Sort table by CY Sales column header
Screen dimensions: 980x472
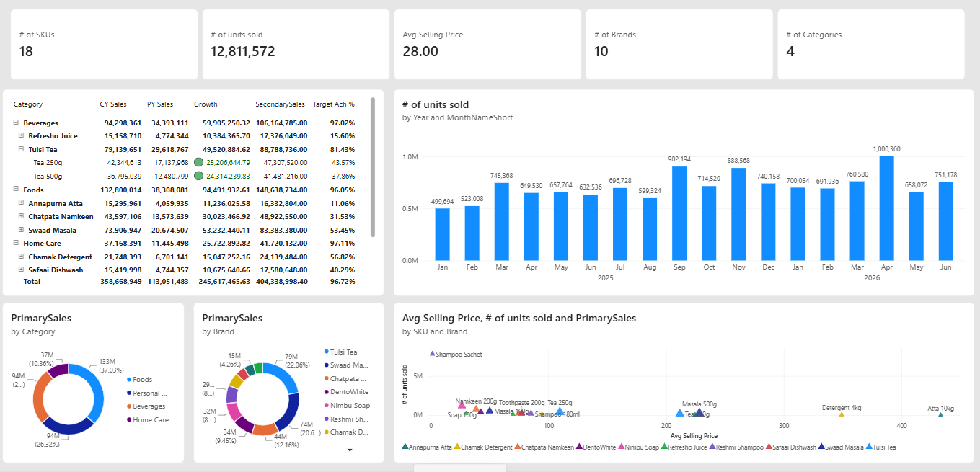[112, 104]
